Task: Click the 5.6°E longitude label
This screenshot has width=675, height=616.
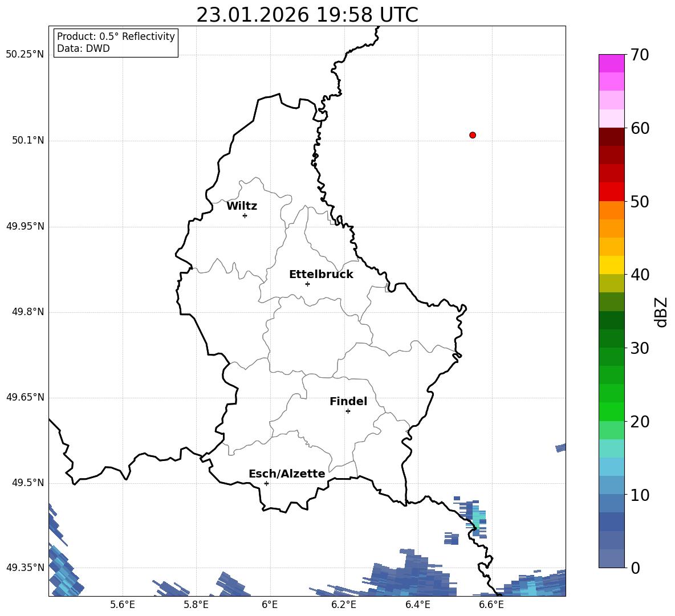Action: pyautogui.click(x=123, y=605)
